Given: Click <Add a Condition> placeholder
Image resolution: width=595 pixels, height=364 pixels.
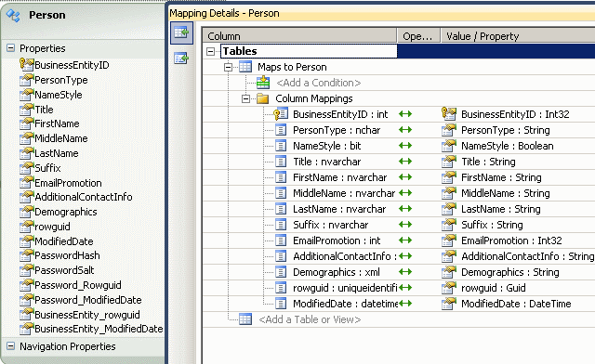Looking at the screenshot, I should pos(318,83).
